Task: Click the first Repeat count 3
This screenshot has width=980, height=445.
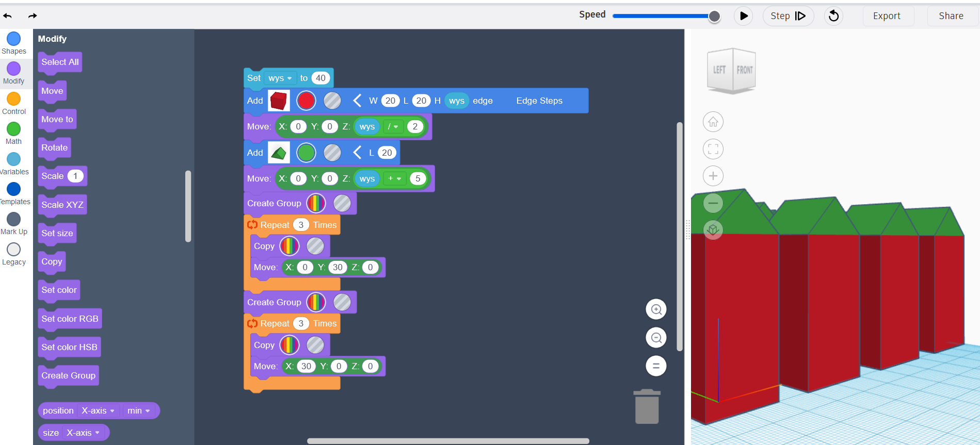Action: 301,225
